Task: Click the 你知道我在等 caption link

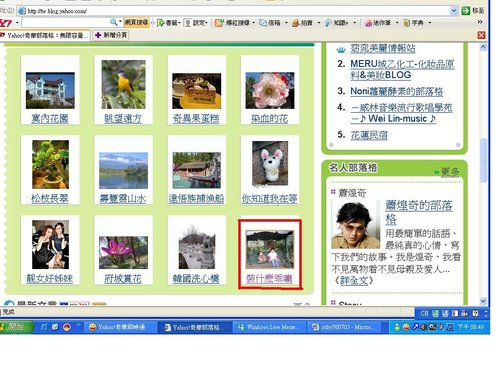Action: 270,199
